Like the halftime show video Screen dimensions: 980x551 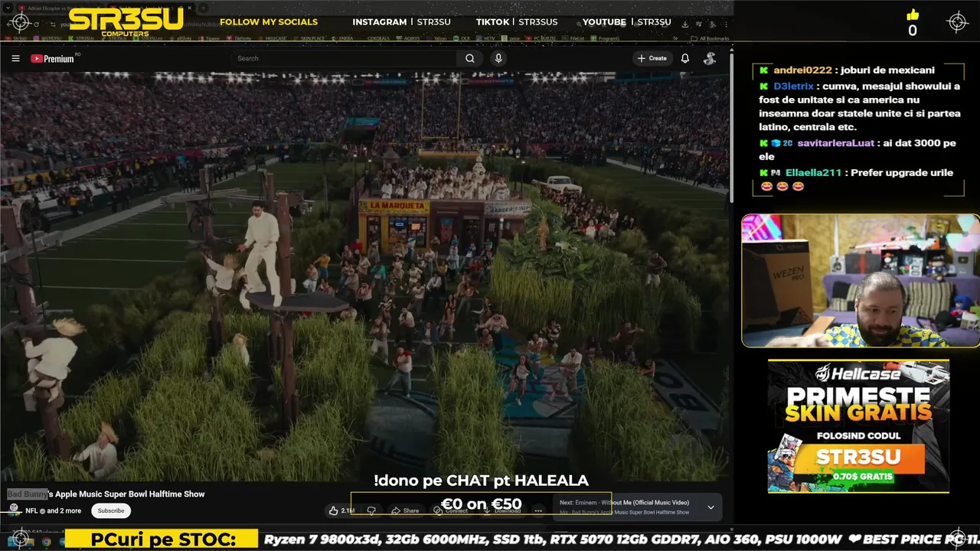coord(341,510)
